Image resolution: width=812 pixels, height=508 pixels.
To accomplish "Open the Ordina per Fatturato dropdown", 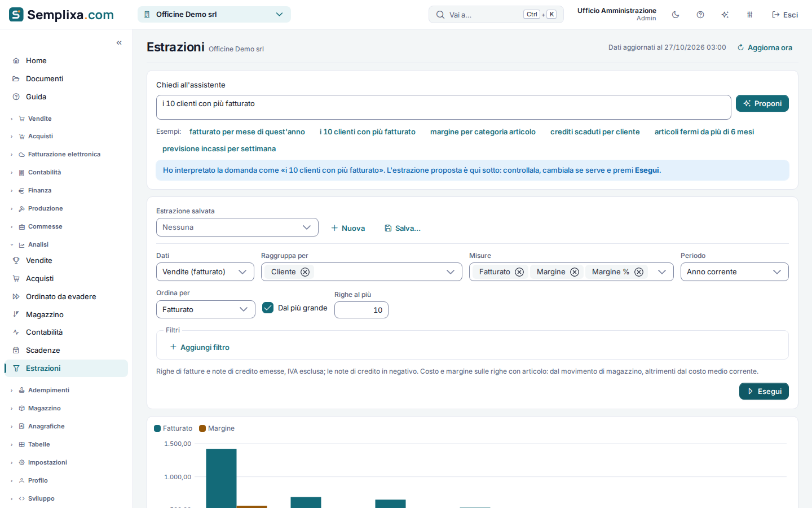I will pos(206,309).
